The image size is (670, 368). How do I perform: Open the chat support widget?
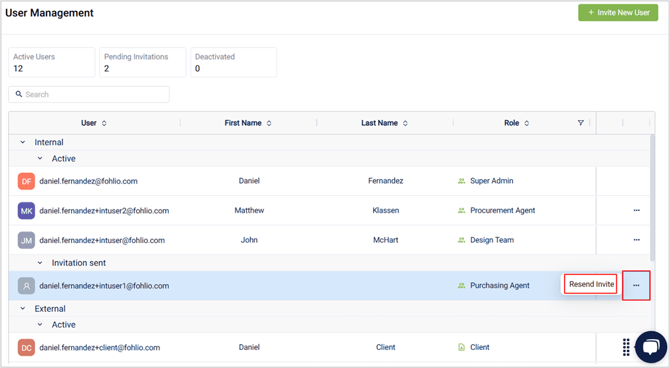[x=651, y=347]
